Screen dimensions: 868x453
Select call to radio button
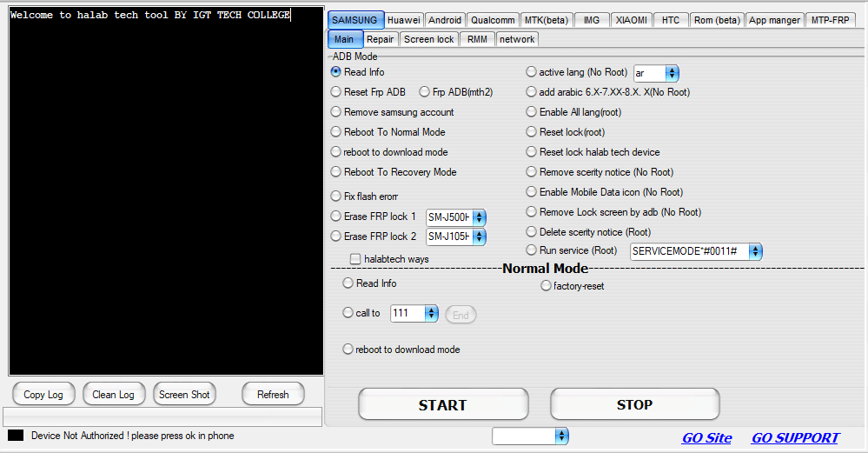tap(348, 313)
